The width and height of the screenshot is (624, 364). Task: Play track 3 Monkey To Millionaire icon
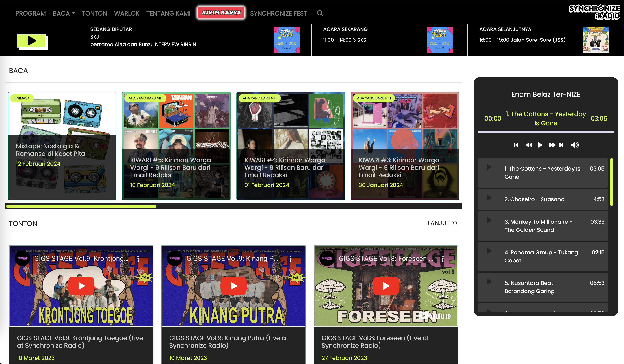coord(489,220)
